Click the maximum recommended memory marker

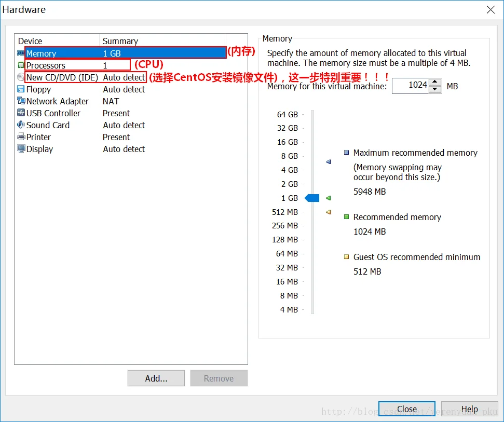click(328, 162)
